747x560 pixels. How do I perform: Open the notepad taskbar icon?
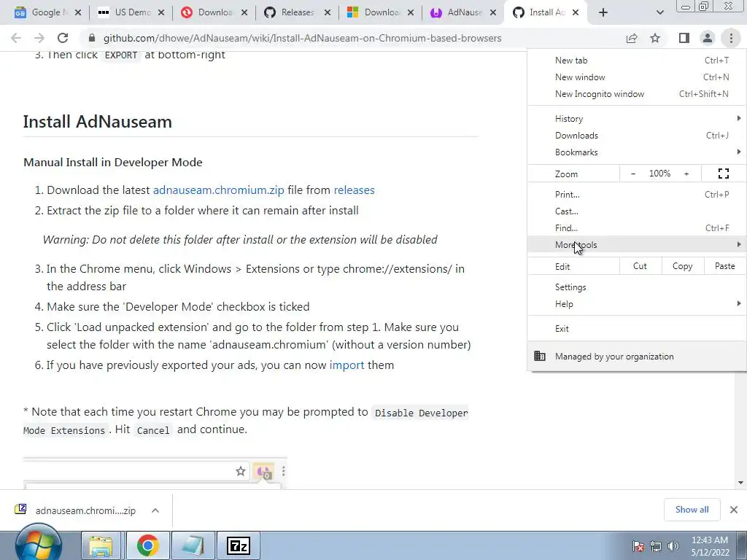tap(193, 545)
